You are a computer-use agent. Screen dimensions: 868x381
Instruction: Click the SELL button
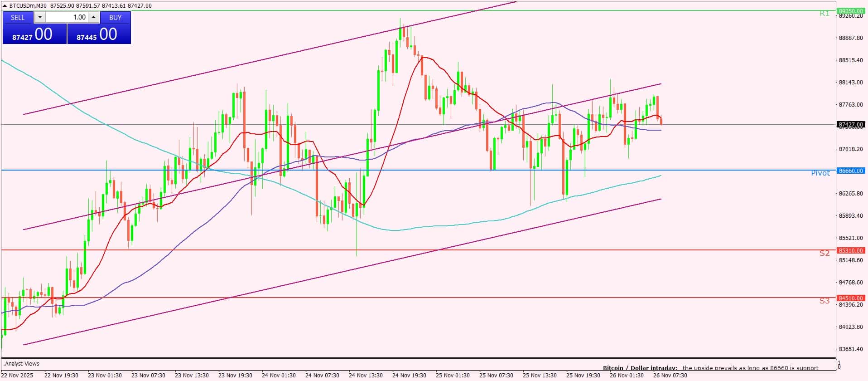point(18,17)
